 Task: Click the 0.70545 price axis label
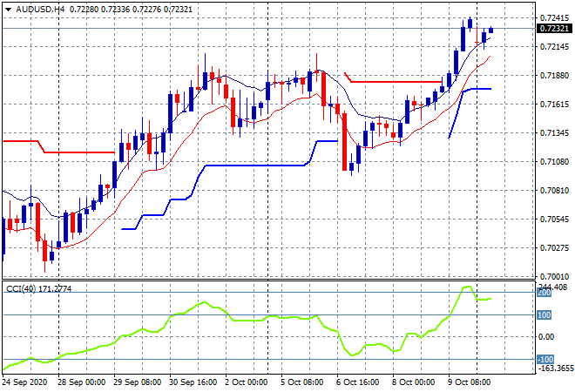click(x=554, y=220)
